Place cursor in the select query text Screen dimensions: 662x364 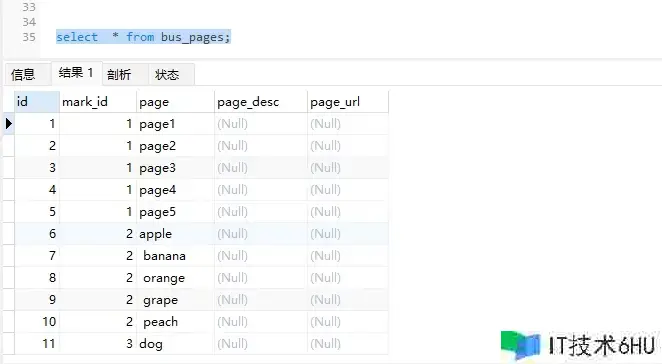click(143, 37)
